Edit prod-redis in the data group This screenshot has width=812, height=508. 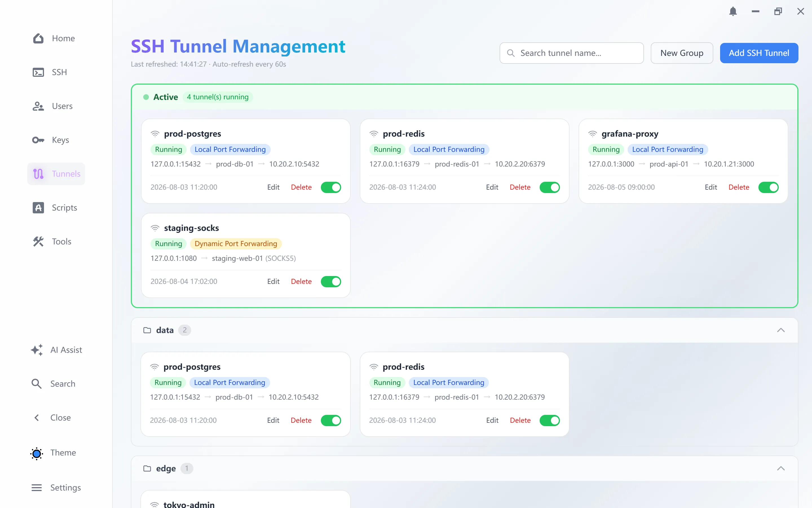(x=492, y=420)
